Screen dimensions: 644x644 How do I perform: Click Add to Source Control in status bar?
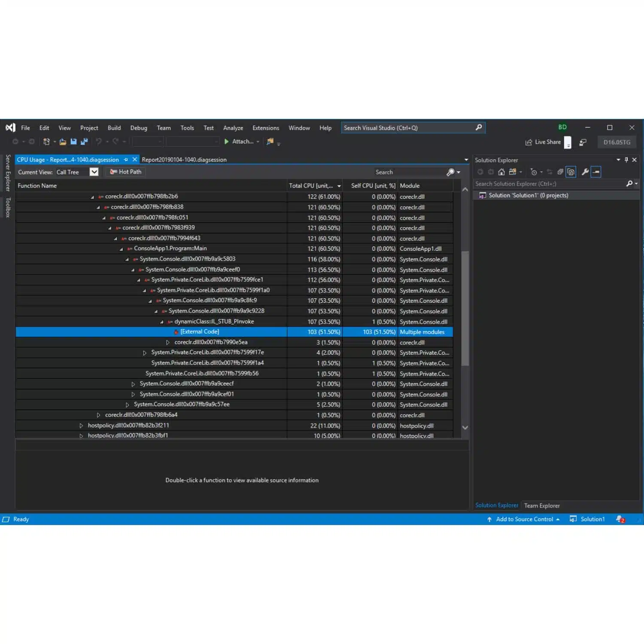[524, 519]
